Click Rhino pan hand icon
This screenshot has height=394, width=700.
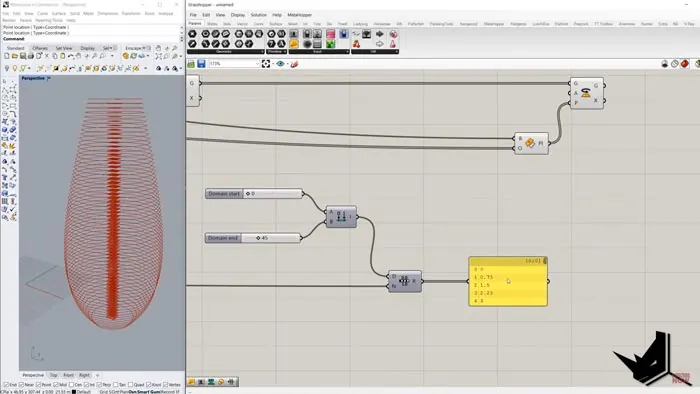coord(79,56)
